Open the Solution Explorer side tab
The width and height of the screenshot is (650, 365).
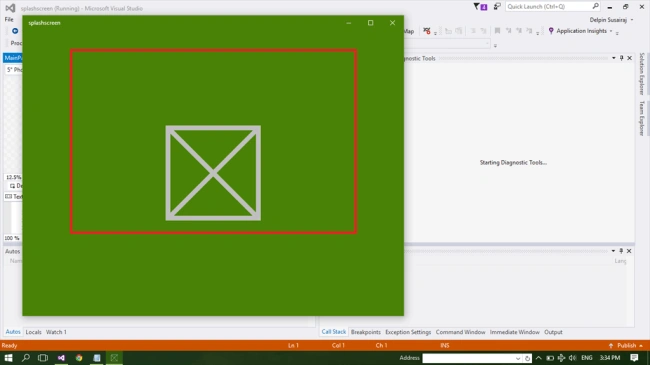coord(642,74)
